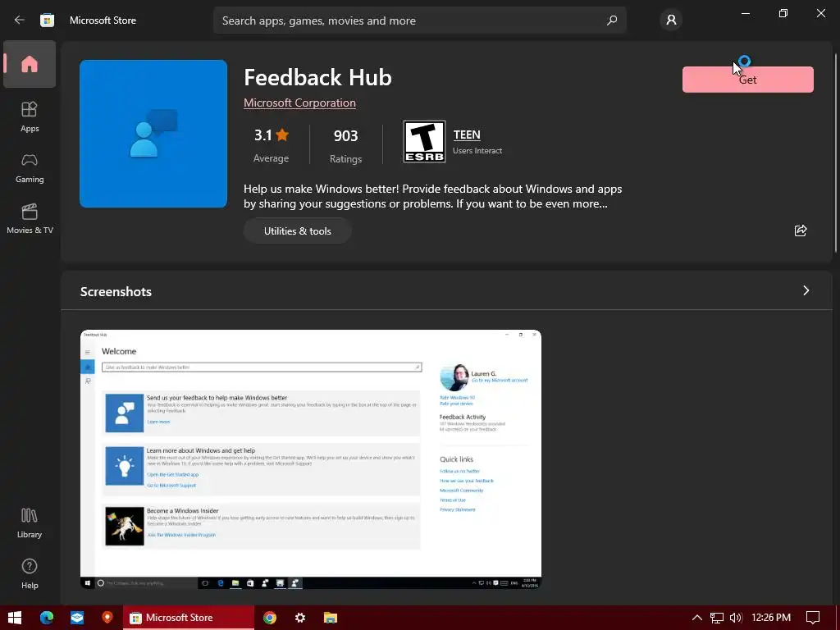Show hidden system tray icons
840x630 pixels.
[697, 618]
